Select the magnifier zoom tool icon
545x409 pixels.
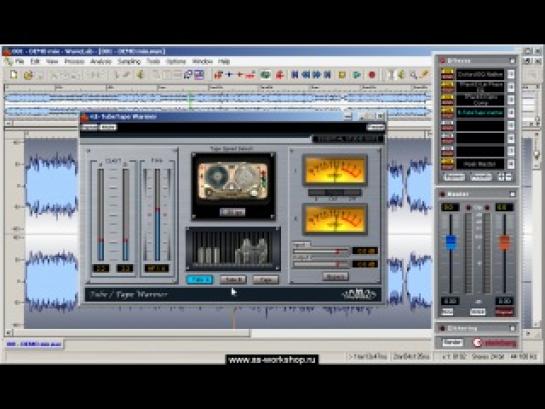coord(413,75)
